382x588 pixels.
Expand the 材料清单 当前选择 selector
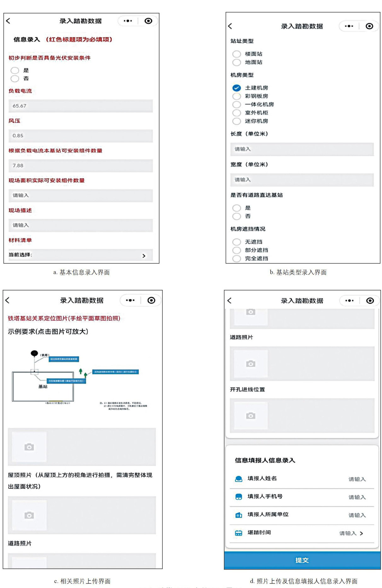pyautogui.click(x=144, y=256)
